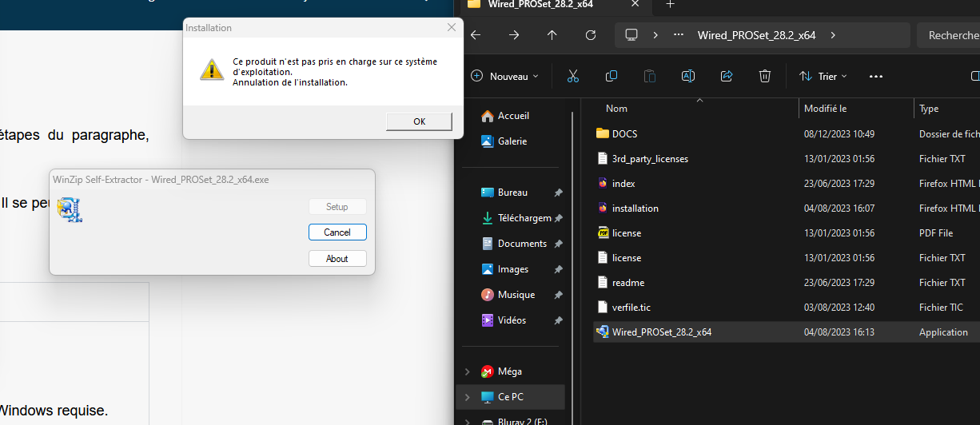The width and height of the screenshot is (980, 425).
Task: Unpin Documents using its pin icon
Action: tap(558, 244)
